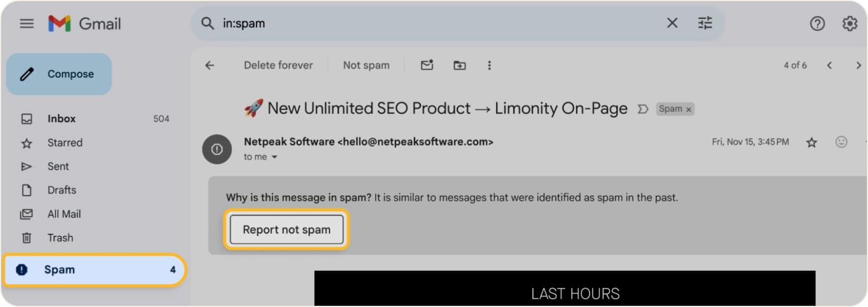Click the Move to folder icon
The width and height of the screenshot is (868, 307).
459,66
